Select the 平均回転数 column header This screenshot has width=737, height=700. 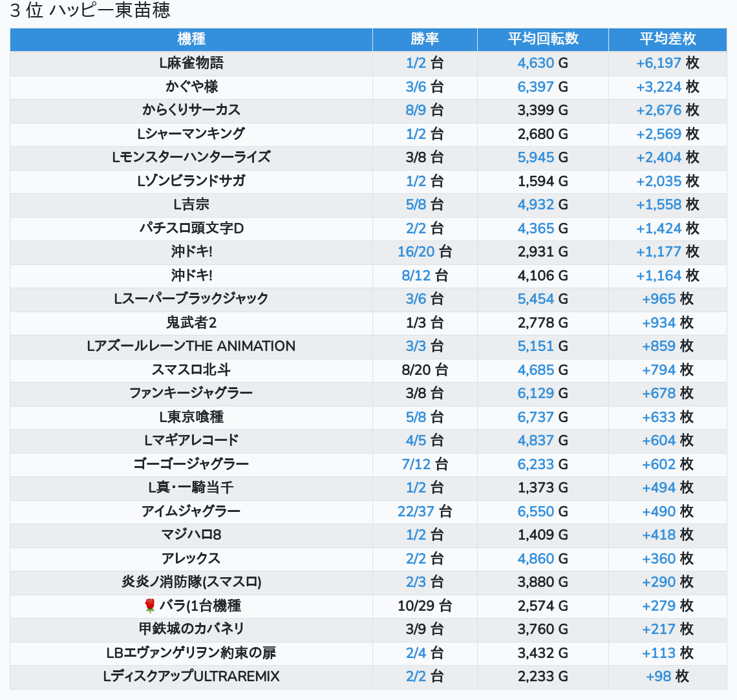point(543,39)
